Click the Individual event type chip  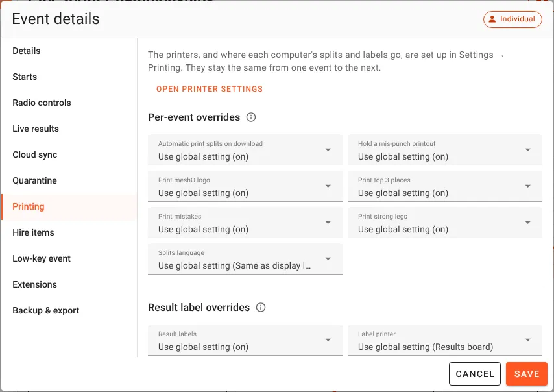point(512,19)
